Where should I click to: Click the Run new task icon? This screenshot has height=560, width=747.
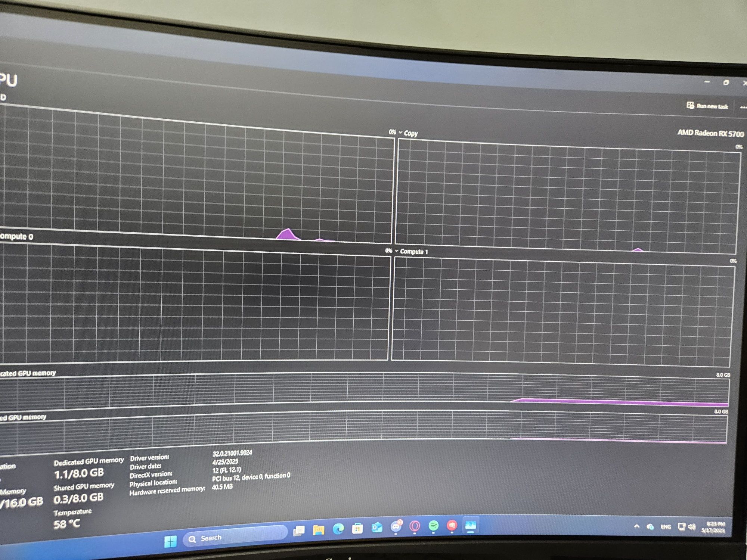(x=690, y=105)
